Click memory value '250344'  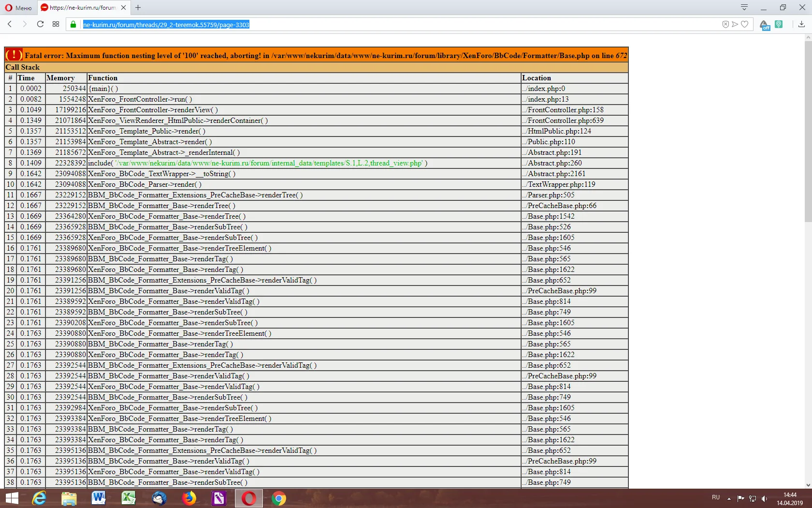[x=74, y=89]
